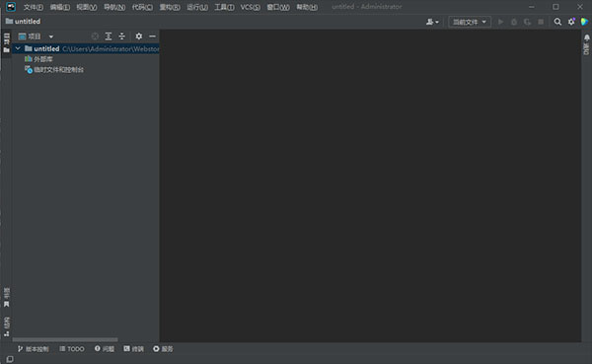Open the 版本控制 tool window tab
Viewport: 592px width, 364px height.
34,349
